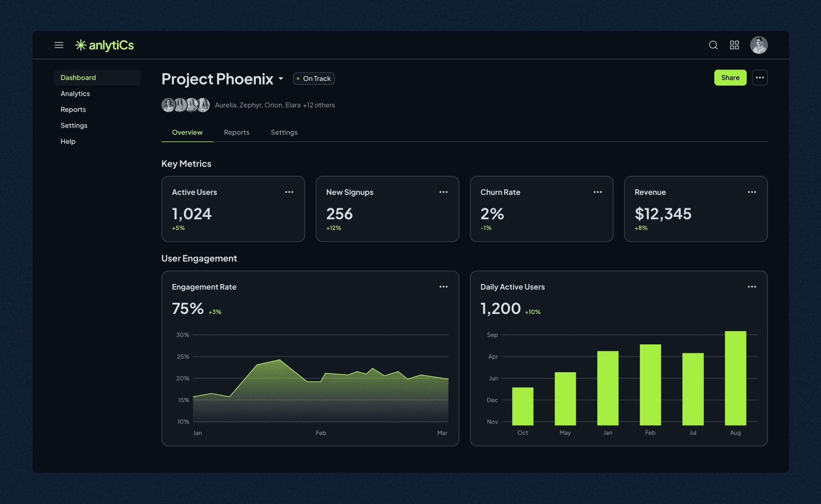
Task: Open Churn Rate card options menu
Action: [598, 192]
